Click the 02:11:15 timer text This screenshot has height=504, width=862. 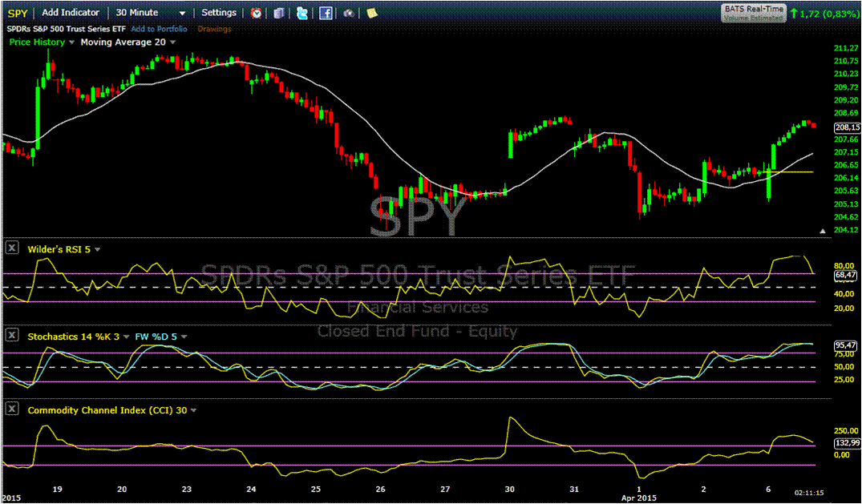(x=808, y=493)
